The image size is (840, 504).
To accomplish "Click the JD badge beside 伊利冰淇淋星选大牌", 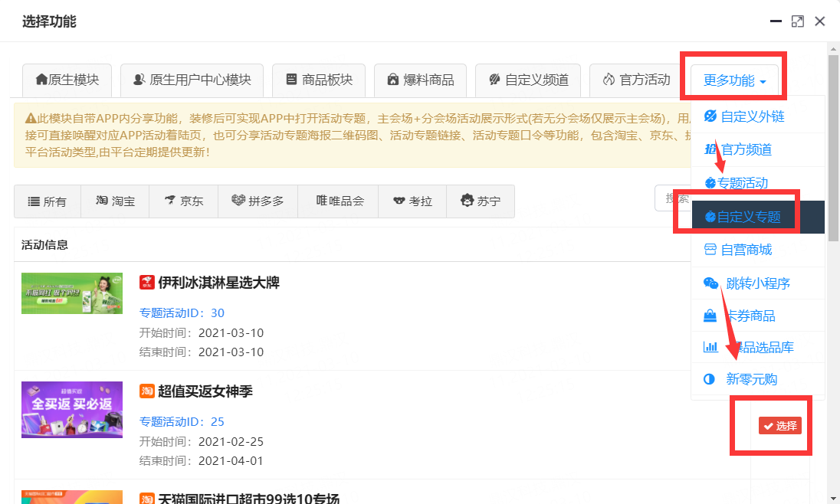I will point(147,283).
